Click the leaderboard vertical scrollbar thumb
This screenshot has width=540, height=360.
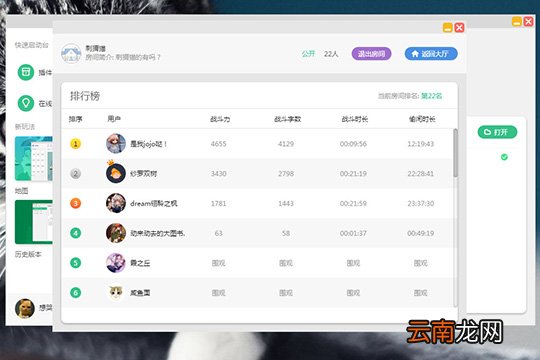tap(455, 153)
